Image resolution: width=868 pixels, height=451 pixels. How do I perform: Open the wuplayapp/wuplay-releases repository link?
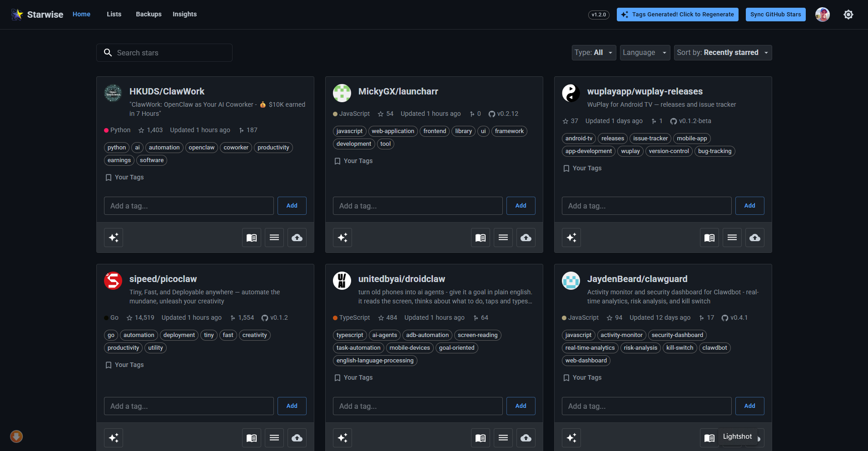pos(645,91)
